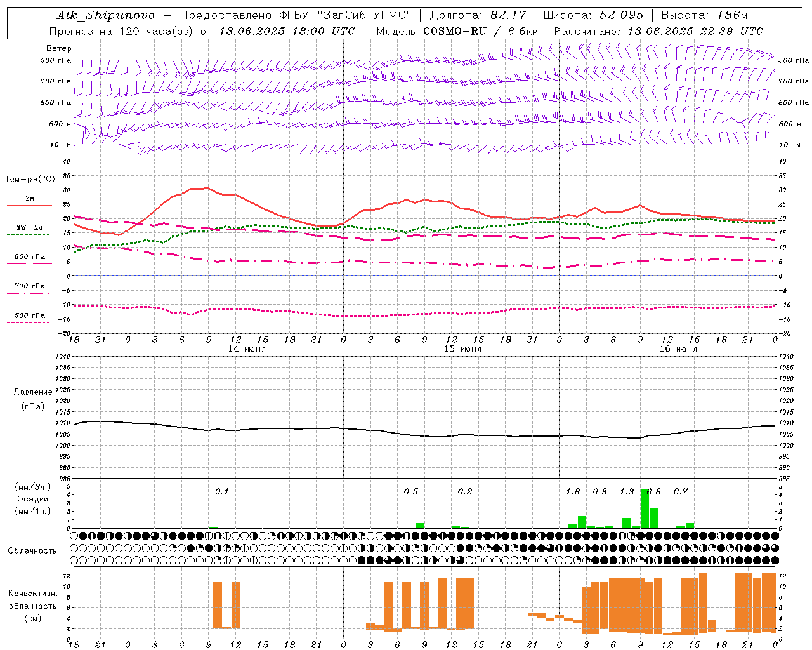Image resolution: width=812 pixels, height=650 pixels.
Task: Click the 'Ветер' wind panel label
Action: 59,48
